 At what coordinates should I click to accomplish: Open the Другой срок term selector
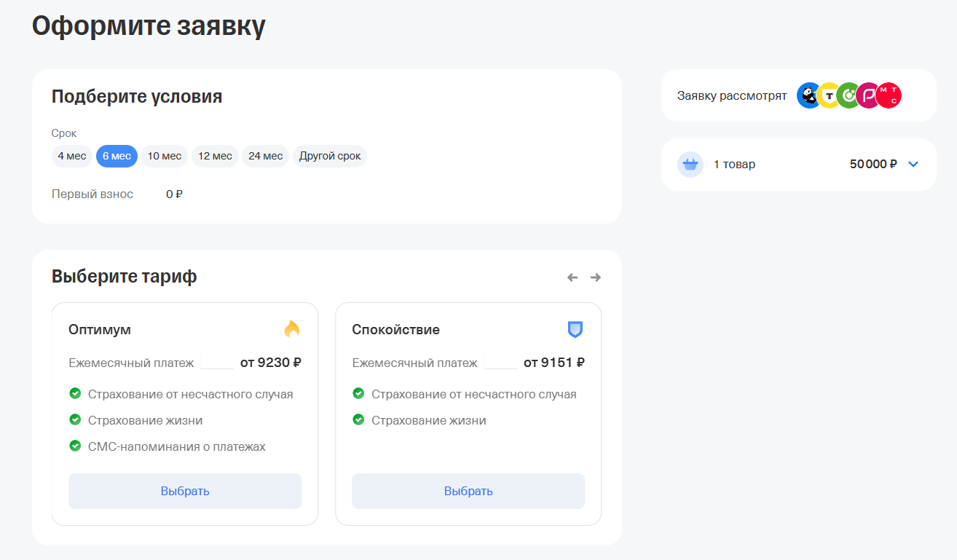pyautogui.click(x=330, y=157)
